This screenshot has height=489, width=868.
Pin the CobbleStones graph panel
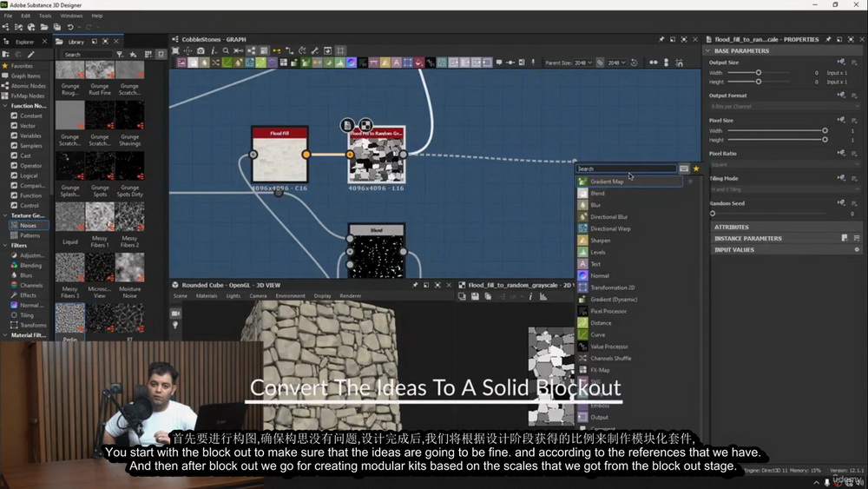[x=661, y=39]
